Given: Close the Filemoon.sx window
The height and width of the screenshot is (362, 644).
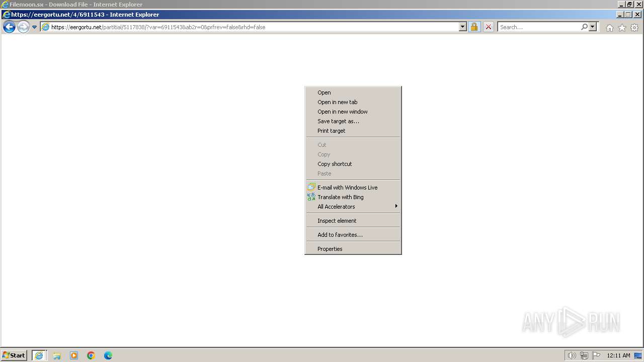Looking at the screenshot, I should (639, 5).
